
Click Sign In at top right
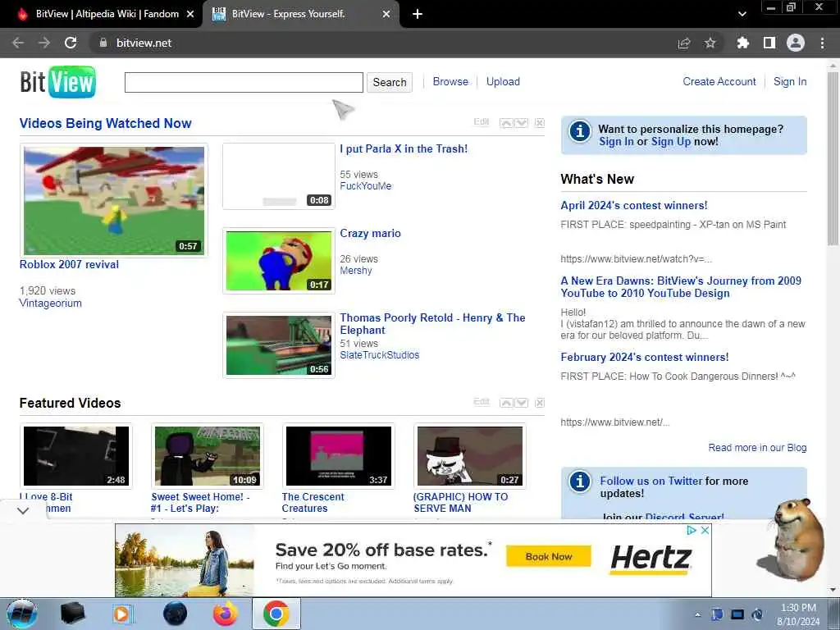[790, 81]
